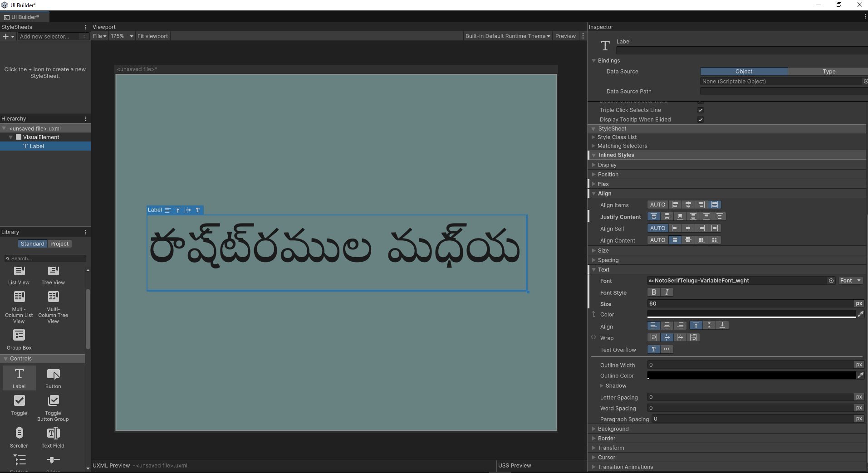
Task: Apply center text alignment in the Align row
Action: point(667,325)
